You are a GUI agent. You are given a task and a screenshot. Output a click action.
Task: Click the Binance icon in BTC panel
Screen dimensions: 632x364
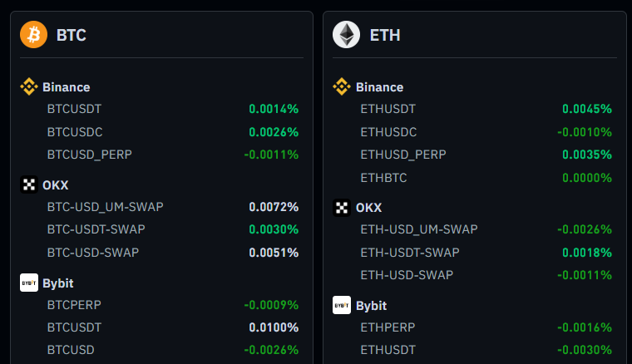(29, 86)
